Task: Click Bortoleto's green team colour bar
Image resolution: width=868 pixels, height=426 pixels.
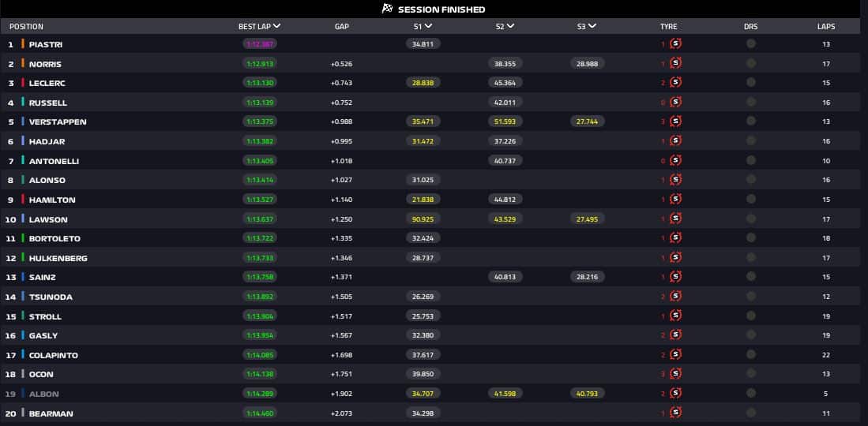Action: (23, 238)
